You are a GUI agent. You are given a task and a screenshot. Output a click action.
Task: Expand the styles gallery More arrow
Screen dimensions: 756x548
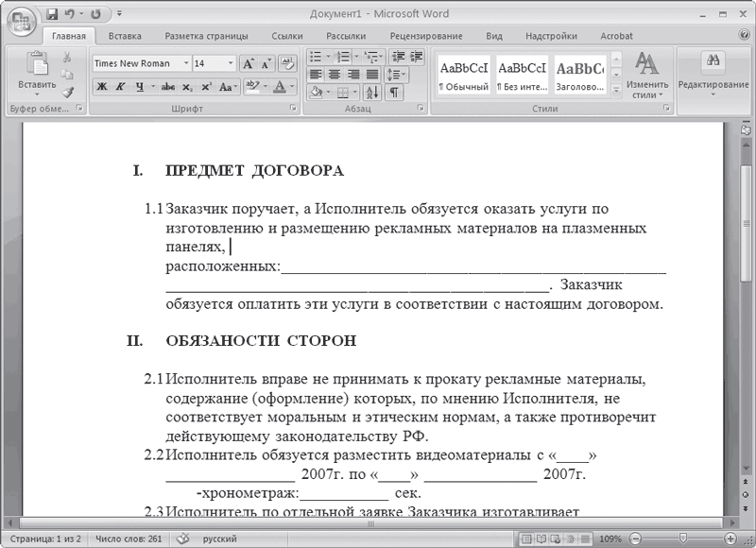click(x=616, y=90)
